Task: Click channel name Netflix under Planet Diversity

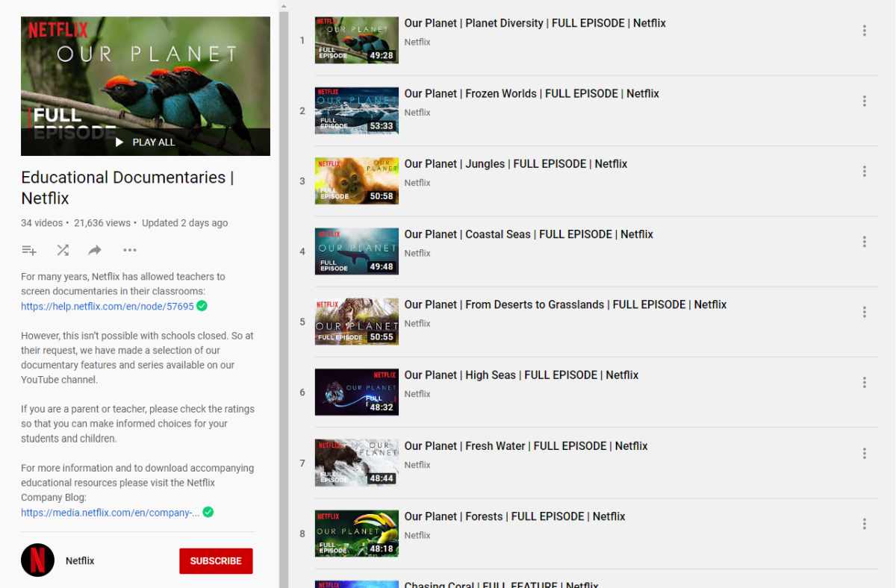Action: click(x=417, y=42)
